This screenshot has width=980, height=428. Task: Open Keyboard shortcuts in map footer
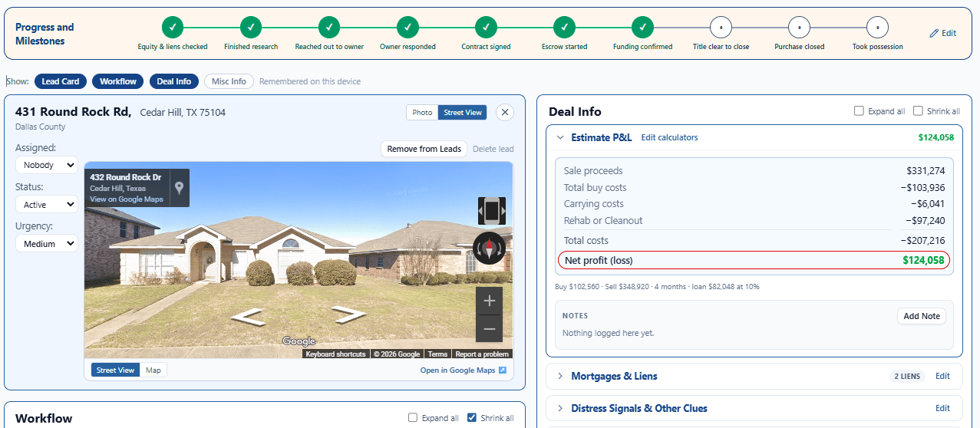click(x=335, y=354)
